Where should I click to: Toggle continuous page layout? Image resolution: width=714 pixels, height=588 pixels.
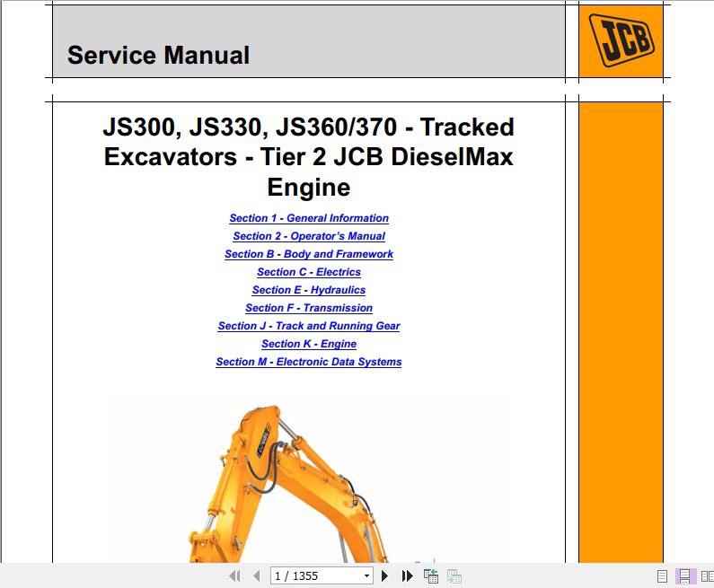[x=684, y=576]
